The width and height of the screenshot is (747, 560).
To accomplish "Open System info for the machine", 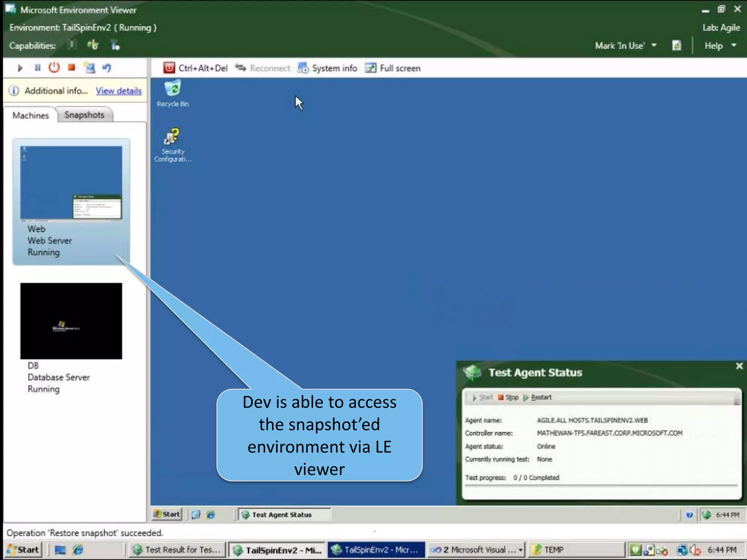I will coord(328,68).
